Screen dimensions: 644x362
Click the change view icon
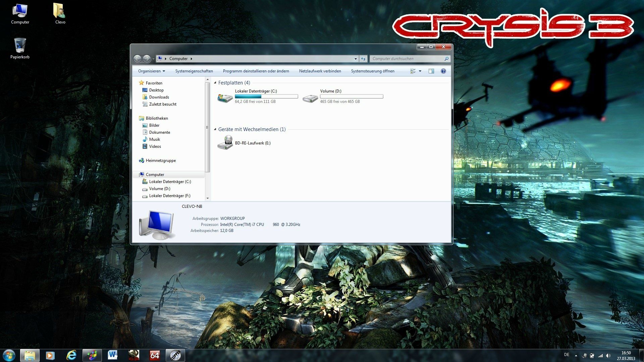tap(413, 71)
